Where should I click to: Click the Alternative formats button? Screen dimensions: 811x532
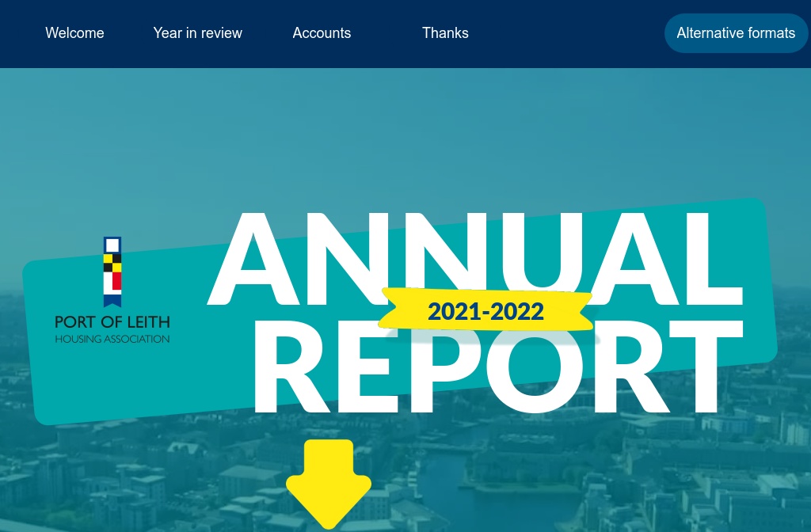pyautogui.click(x=736, y=33)
